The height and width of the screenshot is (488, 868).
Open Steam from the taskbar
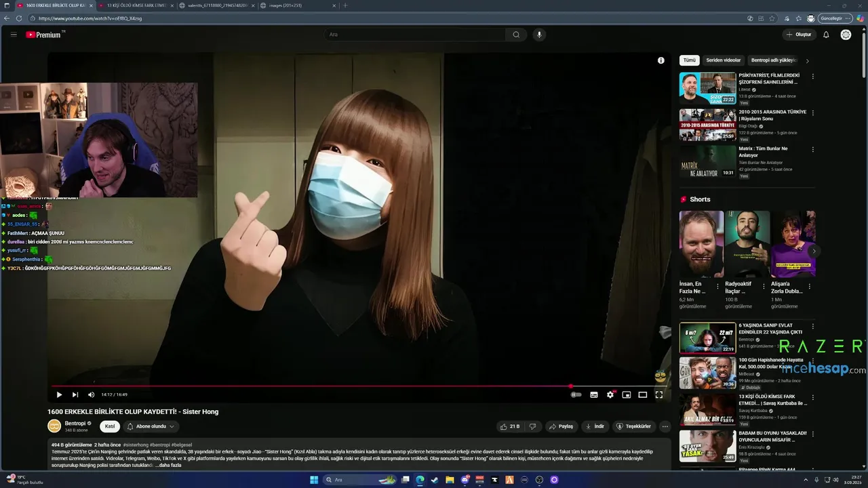[435, 480]
